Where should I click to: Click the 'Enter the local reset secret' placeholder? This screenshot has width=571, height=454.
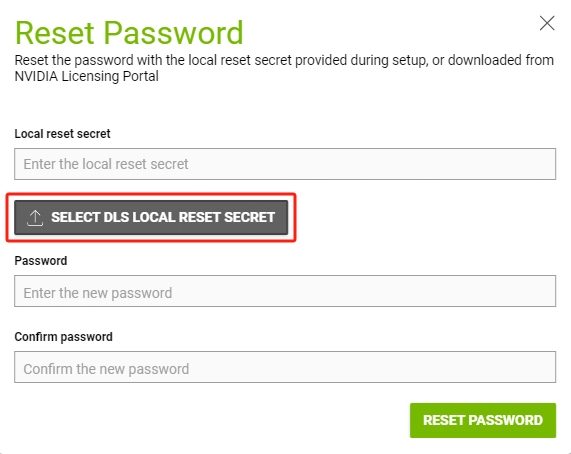coord(106,164)
